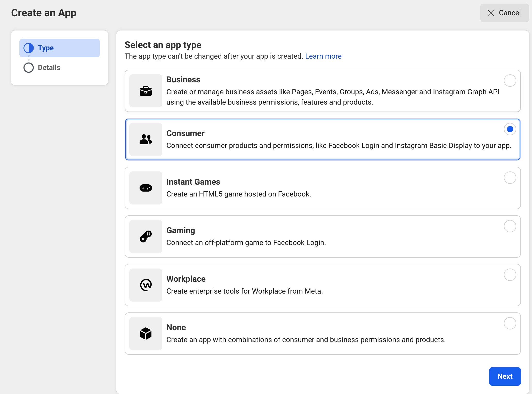532x394 pixels.
Task: Click the Workplace logo icon
Action: 146,285
